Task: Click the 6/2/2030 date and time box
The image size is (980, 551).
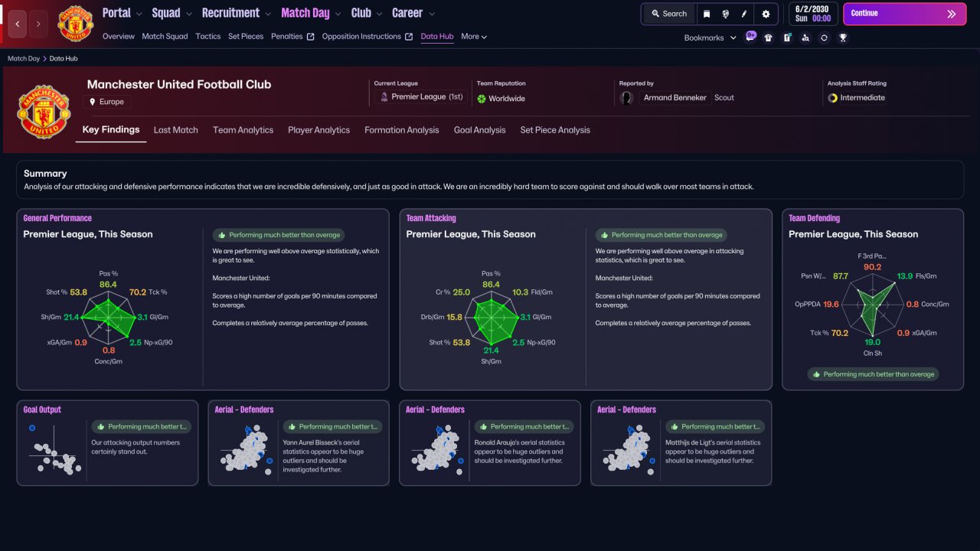Action: pos(813,14)
